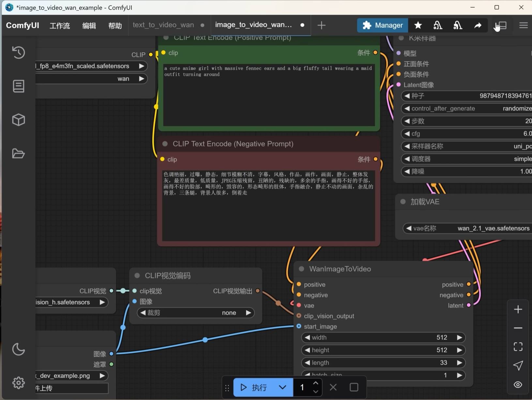Image resolution: width=532 pixels, height=400 pixels.
Task: Open the ComfyUI Manager
Action: (x=382, y=25)
